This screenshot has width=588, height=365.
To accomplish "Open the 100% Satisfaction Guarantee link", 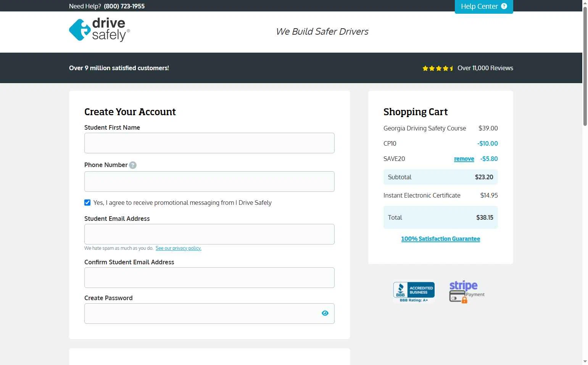I will coord(441,239).
